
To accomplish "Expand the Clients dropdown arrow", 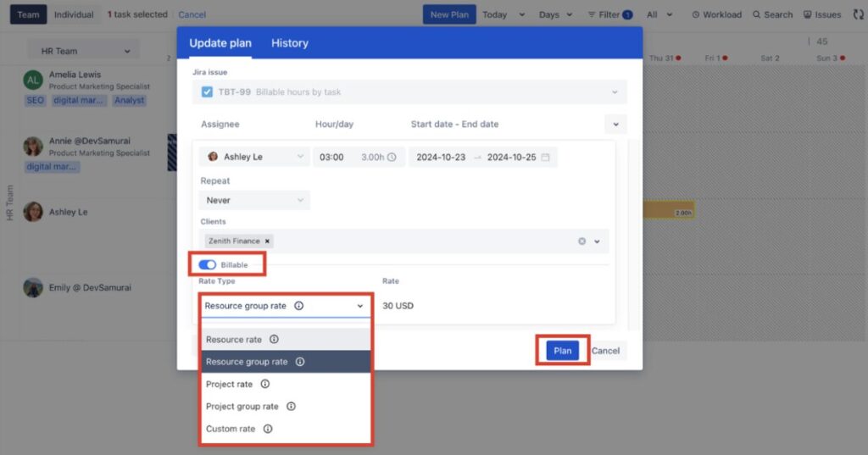I will (x=597, y=241).
